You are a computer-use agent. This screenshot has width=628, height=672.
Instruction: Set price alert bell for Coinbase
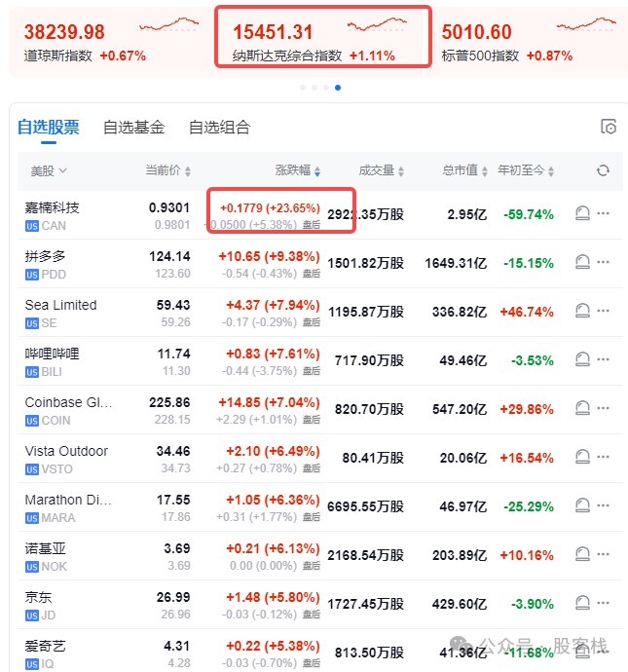pos(582,408)
